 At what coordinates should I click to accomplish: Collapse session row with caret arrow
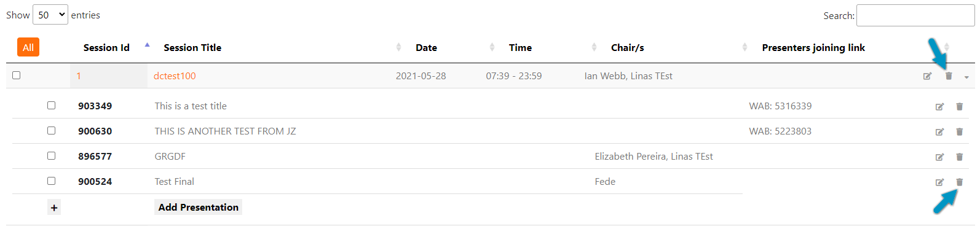click(966, 77)
